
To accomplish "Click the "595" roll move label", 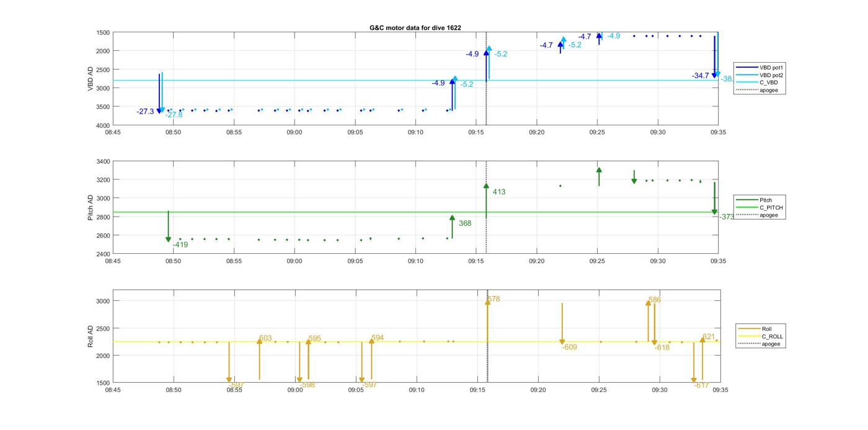I will pos(315,339).
